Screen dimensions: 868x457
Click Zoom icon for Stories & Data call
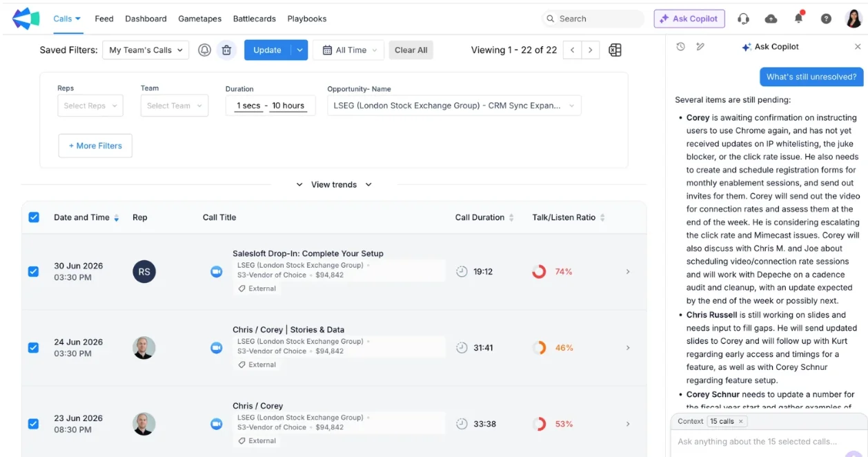tap(217, 348)
